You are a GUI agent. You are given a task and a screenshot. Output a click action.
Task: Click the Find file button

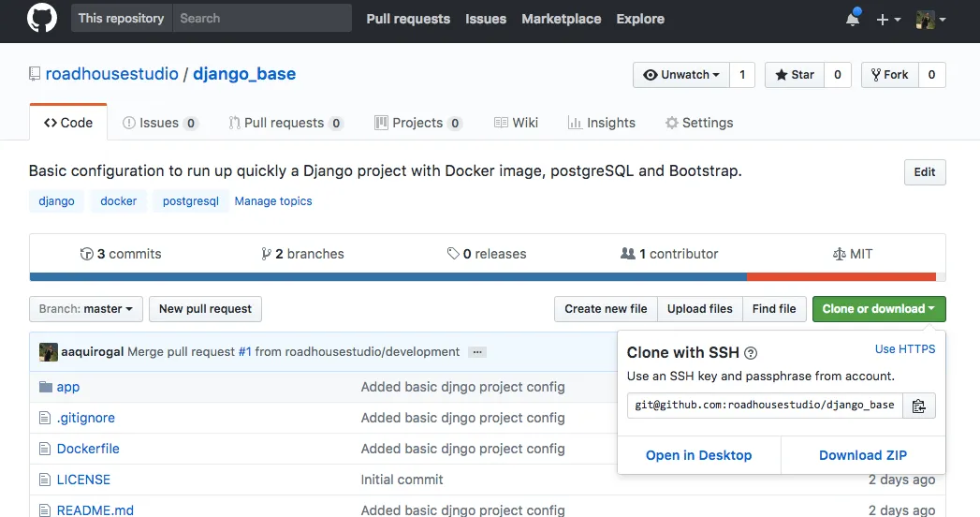coord(774,309)
